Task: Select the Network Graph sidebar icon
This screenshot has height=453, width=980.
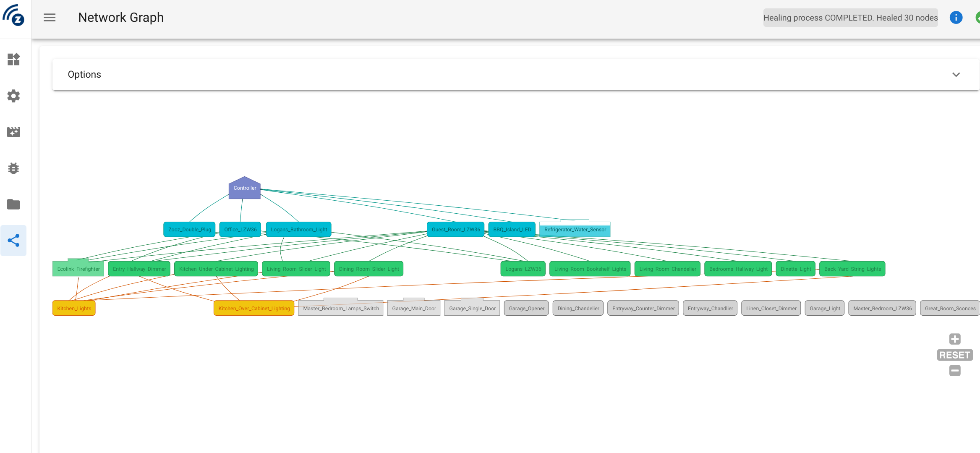Action: pos(14,240)
